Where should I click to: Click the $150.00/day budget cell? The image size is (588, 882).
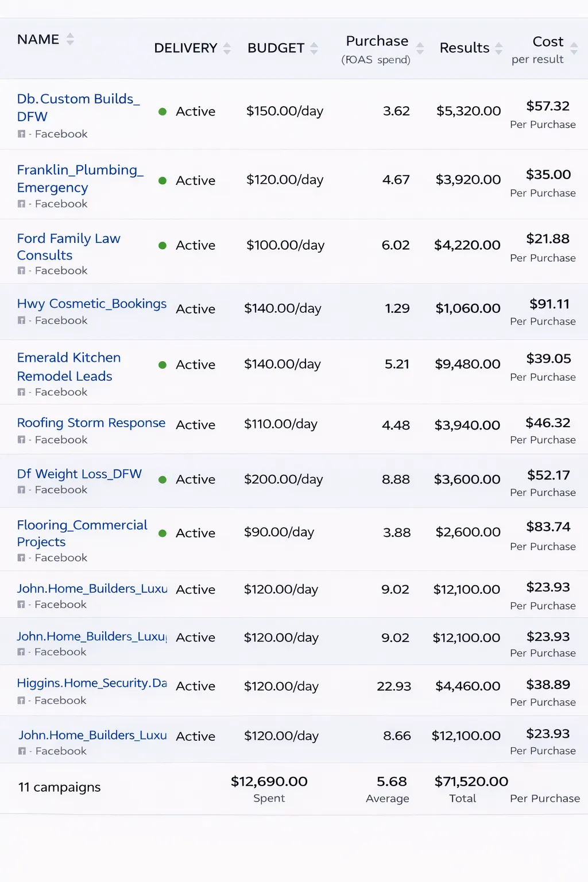(x=285, y=111)
